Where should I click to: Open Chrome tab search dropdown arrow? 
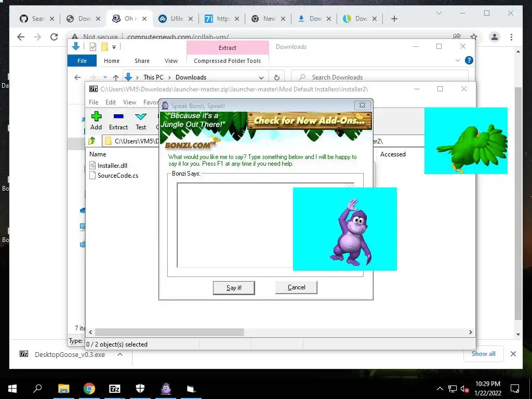pos(438,13)
